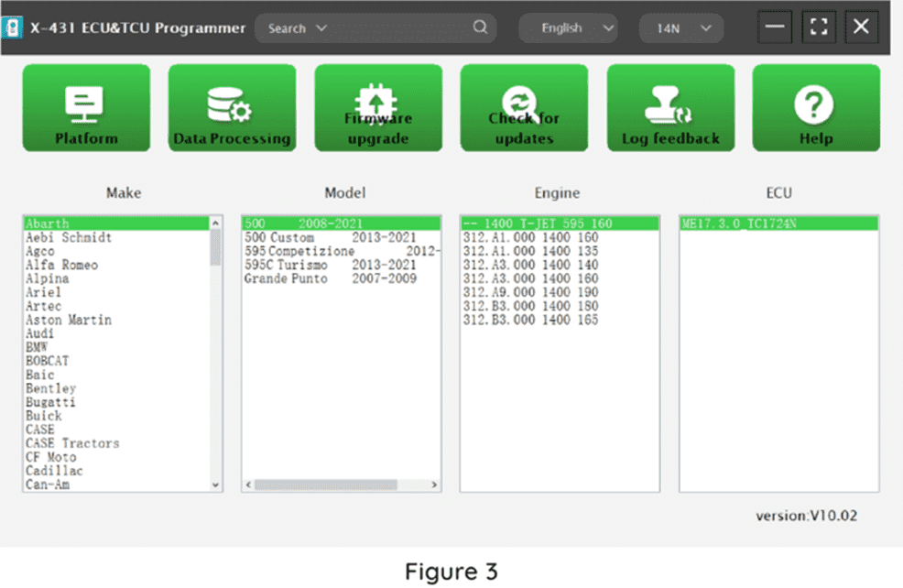Select engine 312.A1.000 1400 135

click(x=560, y=251)
